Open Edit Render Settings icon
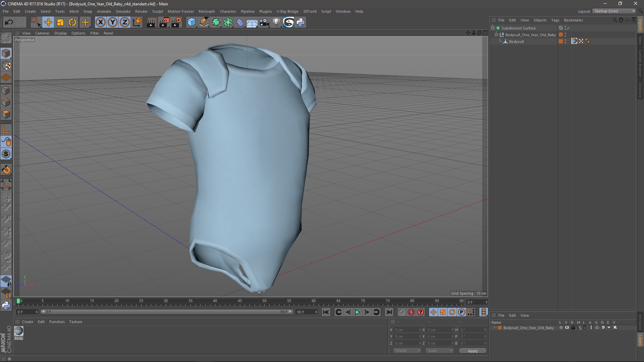This screenshot has width=644, height=362. [176, 22]
